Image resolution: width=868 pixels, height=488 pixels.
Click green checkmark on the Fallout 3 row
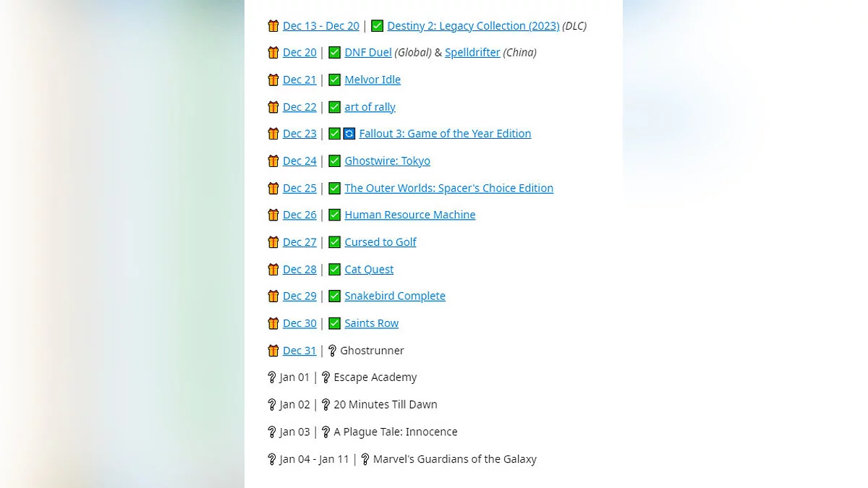[x=335, y=134]
